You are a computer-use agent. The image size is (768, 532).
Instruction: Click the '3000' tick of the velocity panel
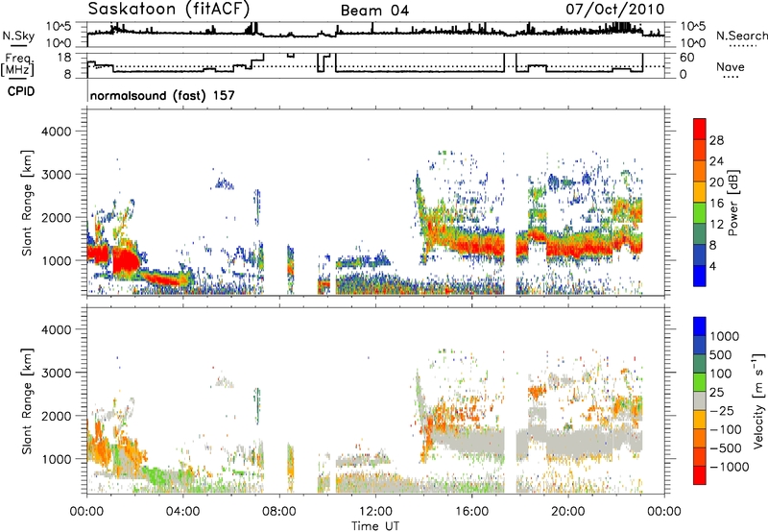click(57, 373)
